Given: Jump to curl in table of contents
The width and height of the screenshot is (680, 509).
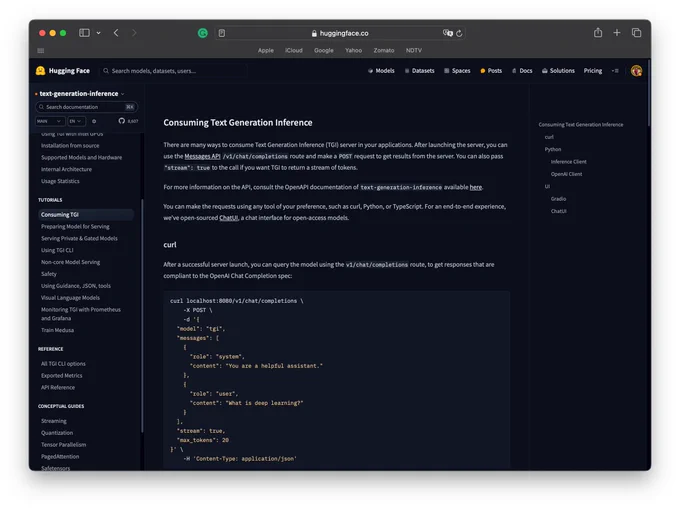Looking at the screenshot, I should [x=549, y=137].
